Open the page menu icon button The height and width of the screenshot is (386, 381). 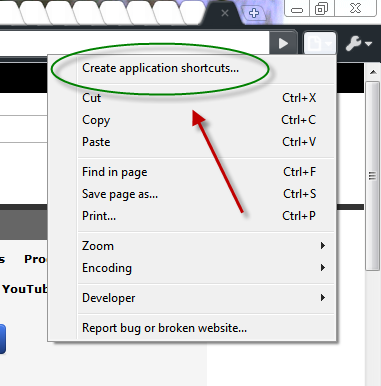pyautogui.click(x=320, y=43)
